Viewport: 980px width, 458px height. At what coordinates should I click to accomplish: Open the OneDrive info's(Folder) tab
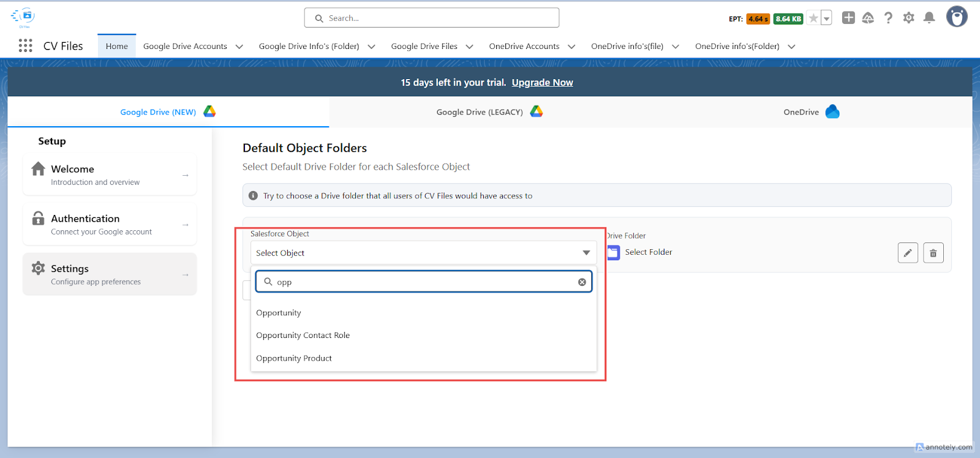coord(737,46)
